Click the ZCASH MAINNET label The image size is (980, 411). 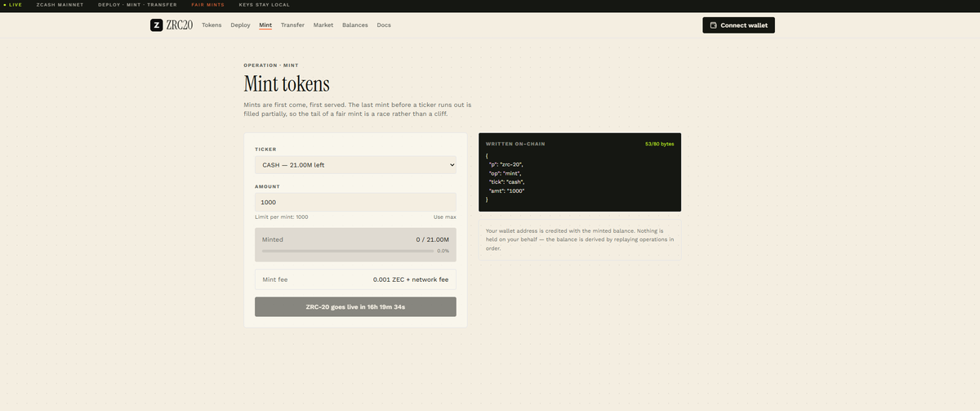click(60, 5)
